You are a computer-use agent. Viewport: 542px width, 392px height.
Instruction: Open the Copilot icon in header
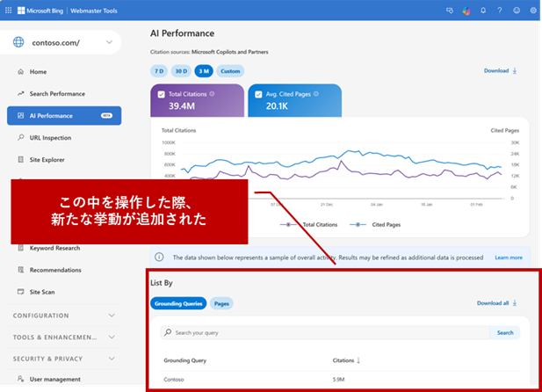(x=466, y=11)
